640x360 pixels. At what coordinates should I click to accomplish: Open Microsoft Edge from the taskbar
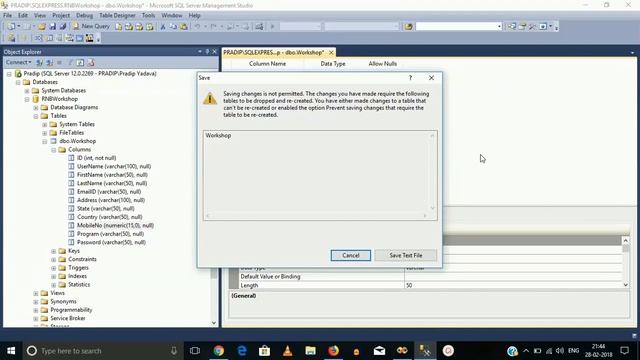(242, 351)
